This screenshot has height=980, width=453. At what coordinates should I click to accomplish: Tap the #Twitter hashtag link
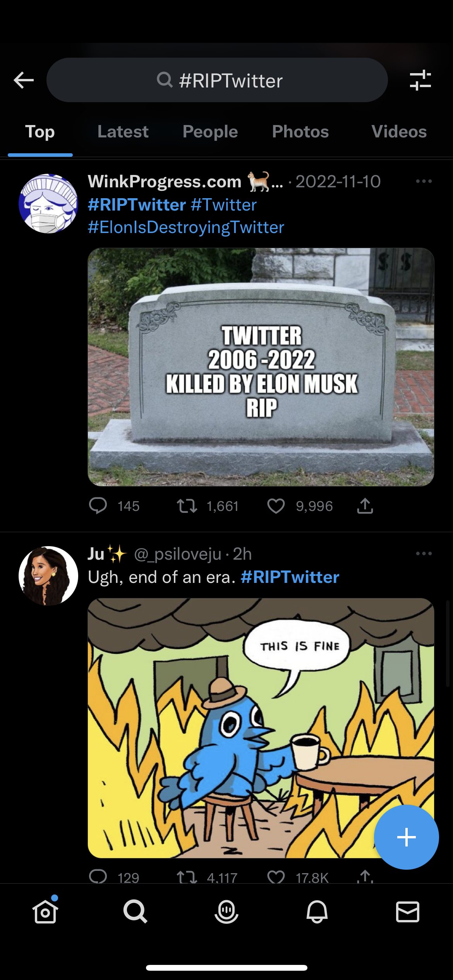(224, 205)
